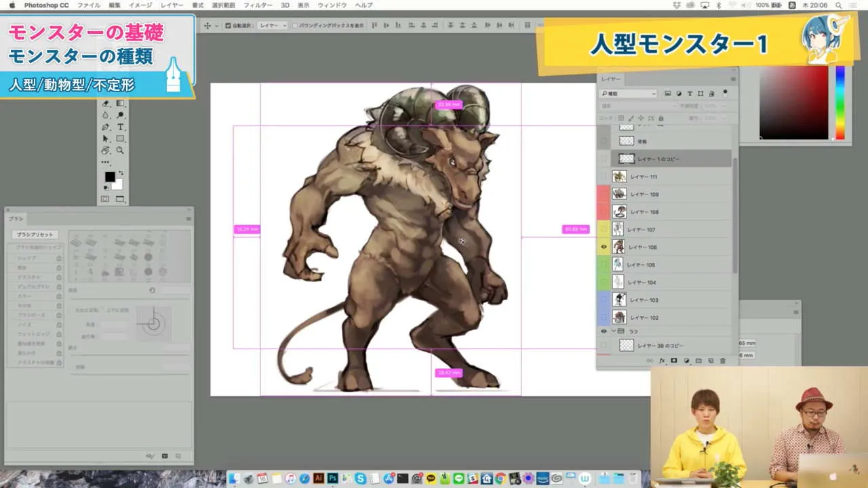Collapse the ラフ group expander arrow
This screenshot has width=868, height=488.
click(x=614, y=331)
